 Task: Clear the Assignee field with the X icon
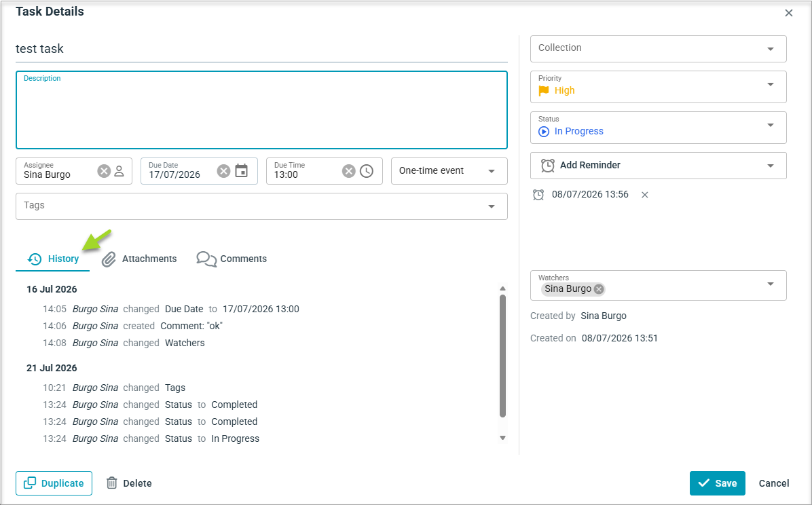coord(104,171)
